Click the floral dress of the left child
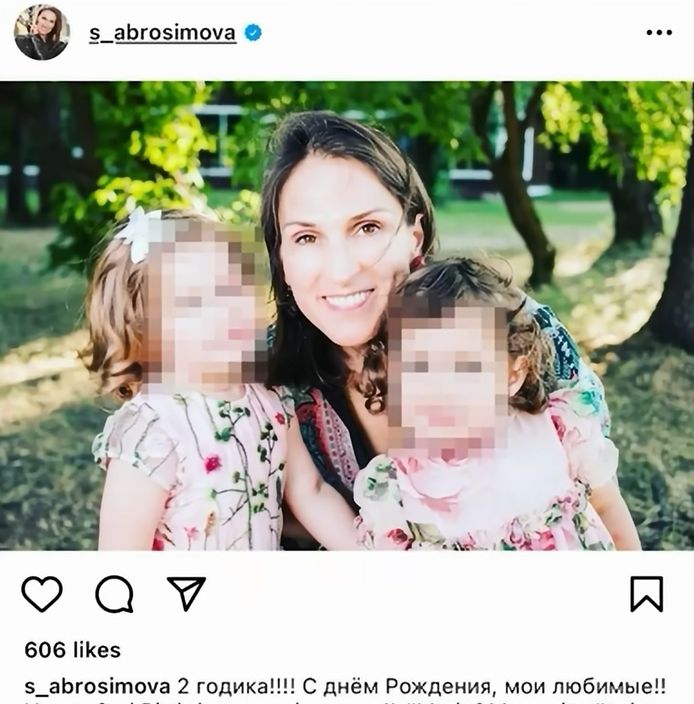694x704 pixels. coord(193,469)
